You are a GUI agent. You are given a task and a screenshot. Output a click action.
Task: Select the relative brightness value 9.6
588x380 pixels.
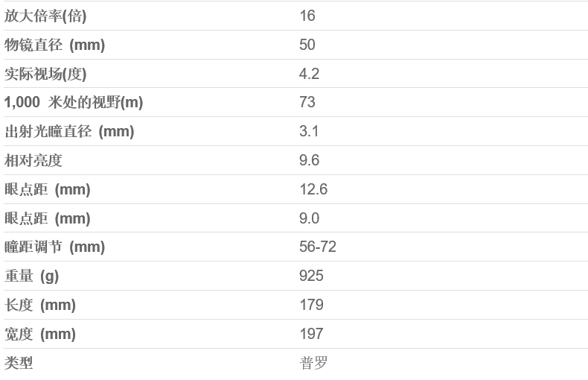[x=309, y=160]
